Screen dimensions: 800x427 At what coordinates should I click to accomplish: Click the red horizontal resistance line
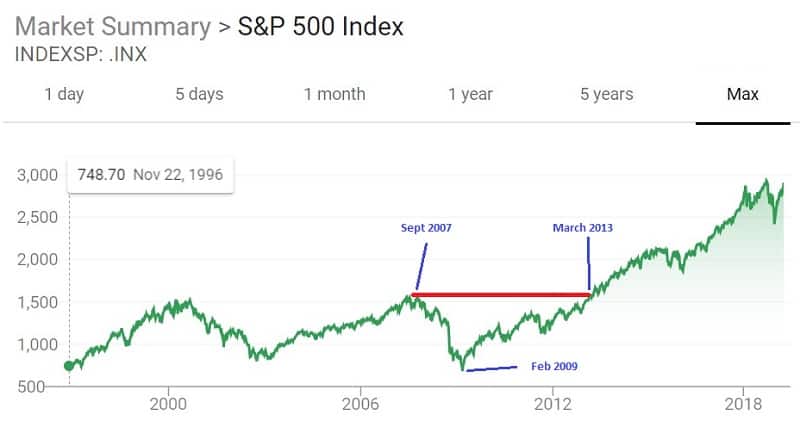tap(500, 294)
